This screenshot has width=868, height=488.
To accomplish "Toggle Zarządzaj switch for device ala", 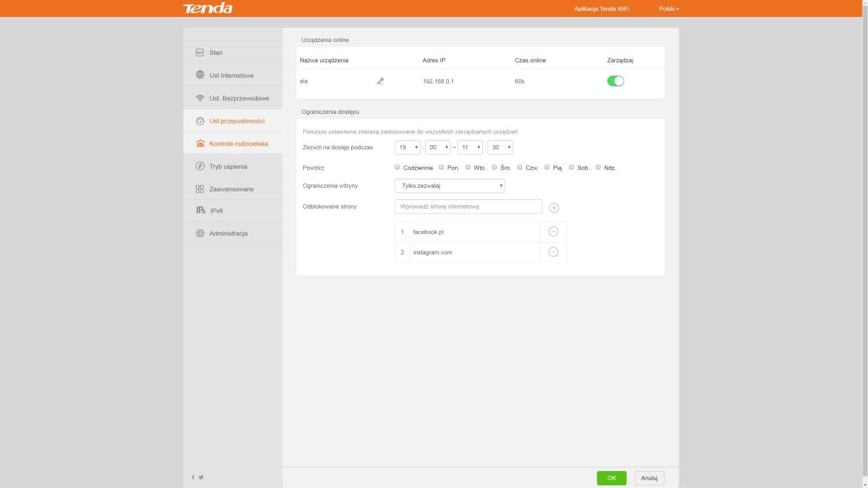I will [615, 81].
